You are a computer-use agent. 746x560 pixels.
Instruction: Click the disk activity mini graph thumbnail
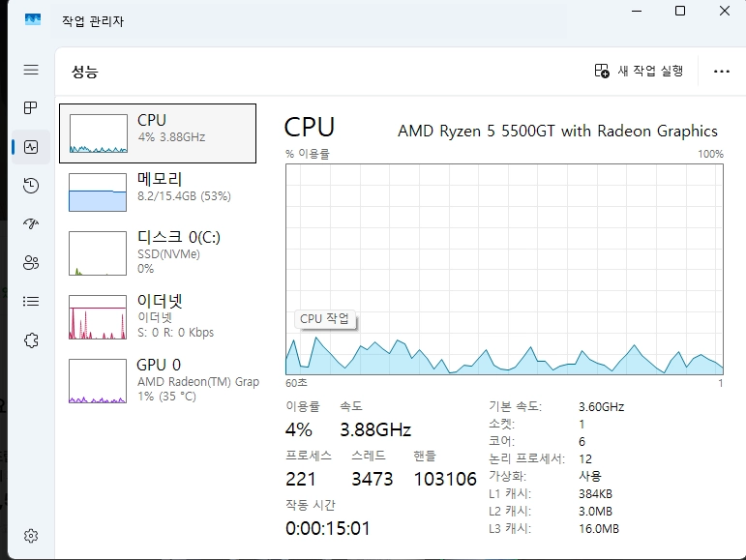(x=98, y=253)
